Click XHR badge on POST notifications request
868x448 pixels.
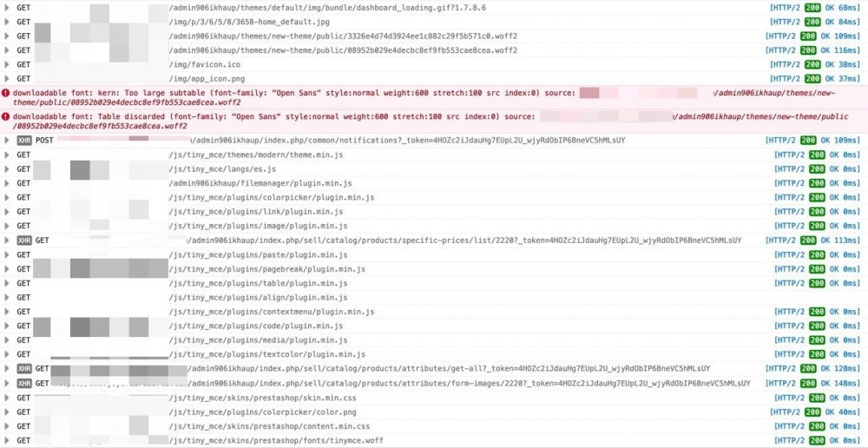(x=24, y=141)
